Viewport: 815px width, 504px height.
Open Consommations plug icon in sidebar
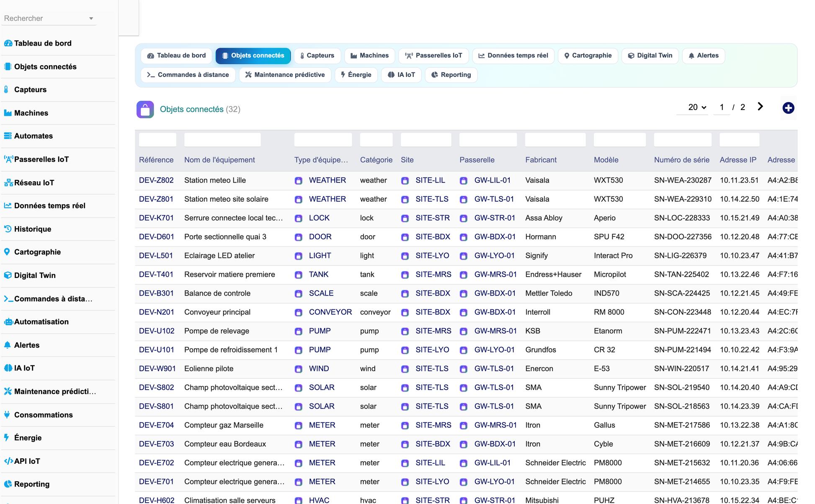point(7,415)
